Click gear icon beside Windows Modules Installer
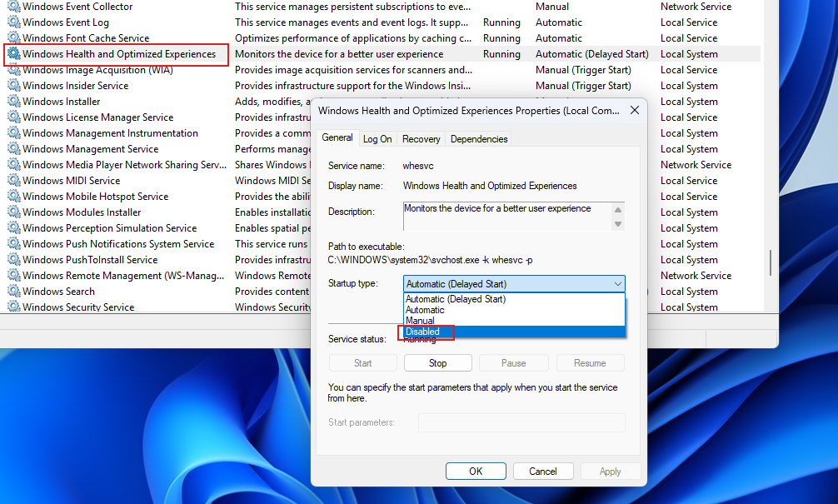 pyautogui.click(x=14, y=212)
